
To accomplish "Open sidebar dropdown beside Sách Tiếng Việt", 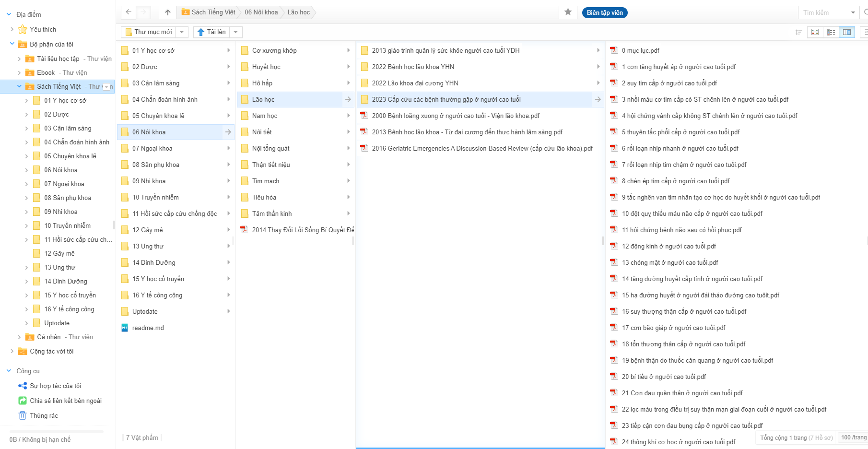I will [x=106, y=87].
